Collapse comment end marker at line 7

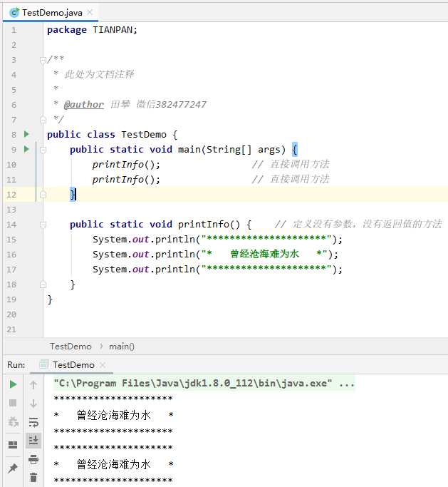pos(43,120)
